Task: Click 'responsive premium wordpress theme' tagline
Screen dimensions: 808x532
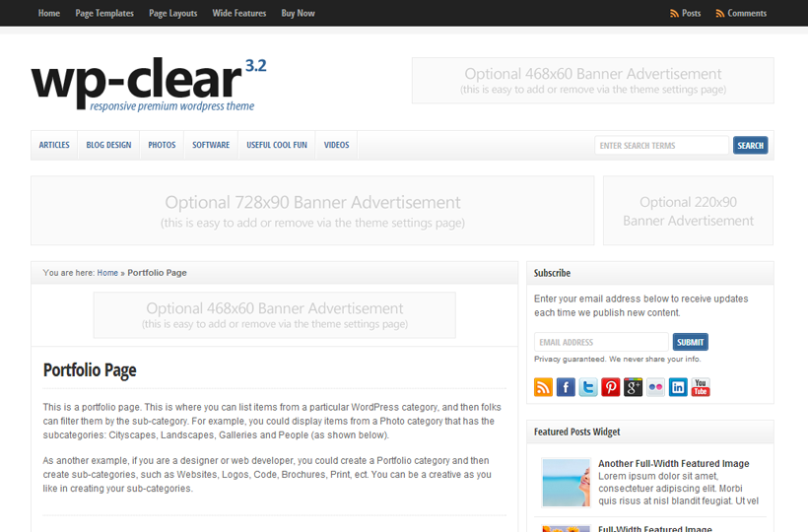Action: click(172, 106)
